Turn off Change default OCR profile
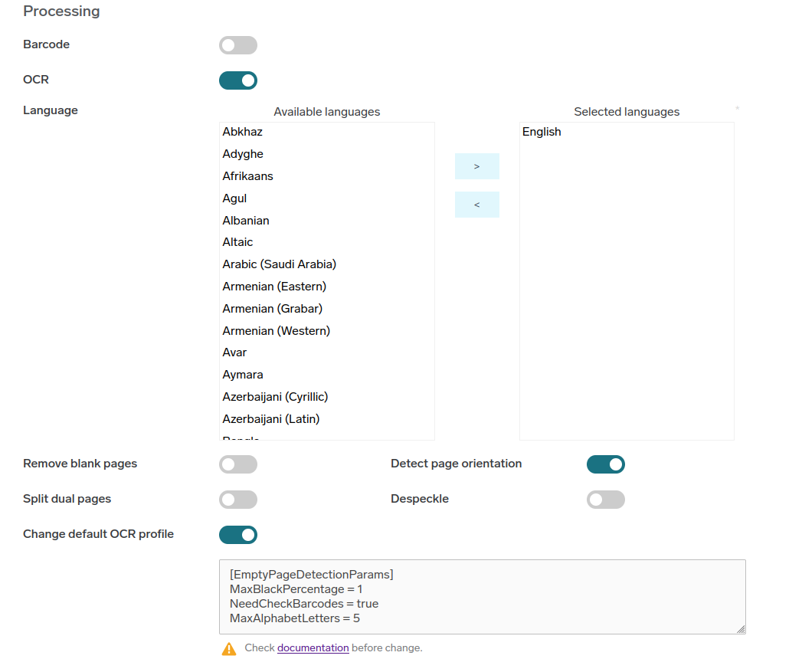802x672 pixels. pyautogui.click(x=238, y=535)
